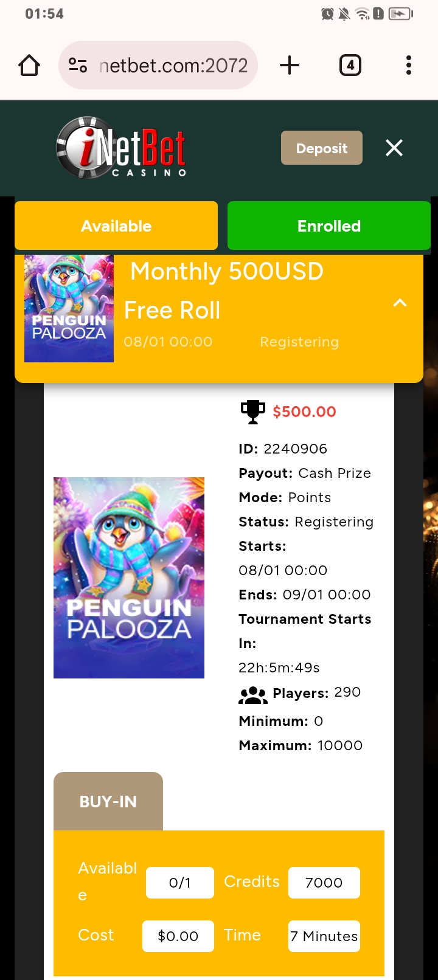438x980 pixels.
Task: Close the tournaments panel with X
Action: pos(394,148)
